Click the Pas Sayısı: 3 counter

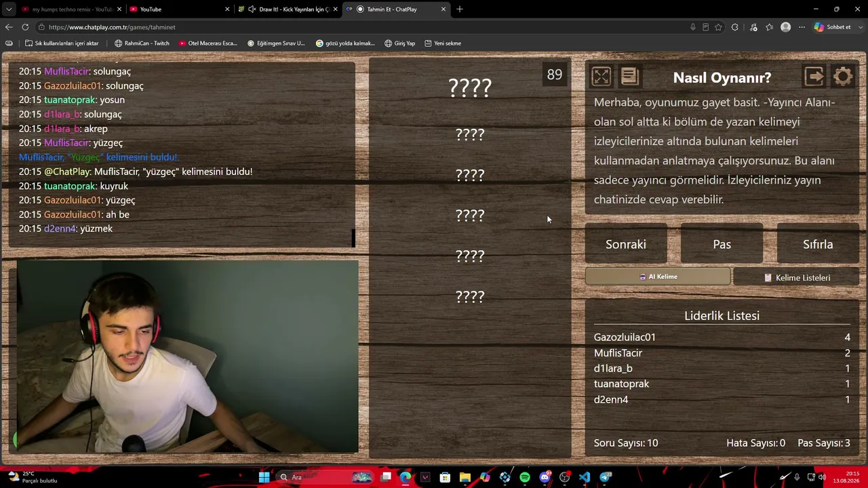pyautogui.click(x=824, y=443)
